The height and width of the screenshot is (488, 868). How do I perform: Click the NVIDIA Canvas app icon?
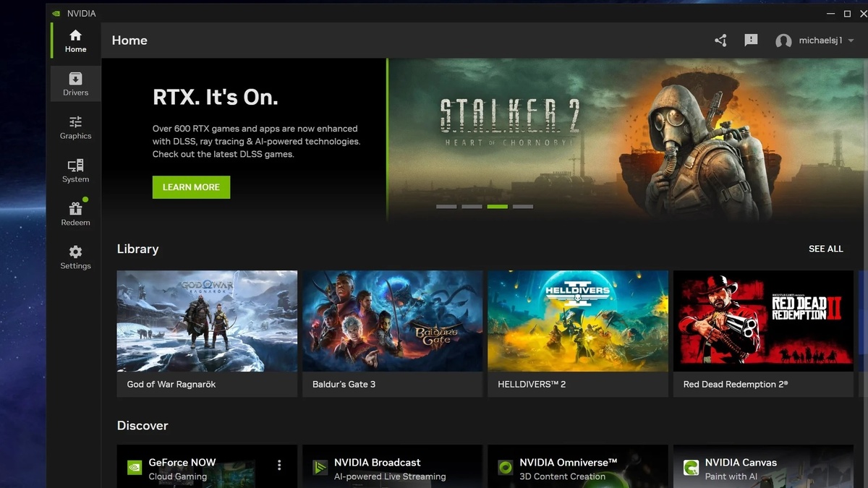pos(691,468)
